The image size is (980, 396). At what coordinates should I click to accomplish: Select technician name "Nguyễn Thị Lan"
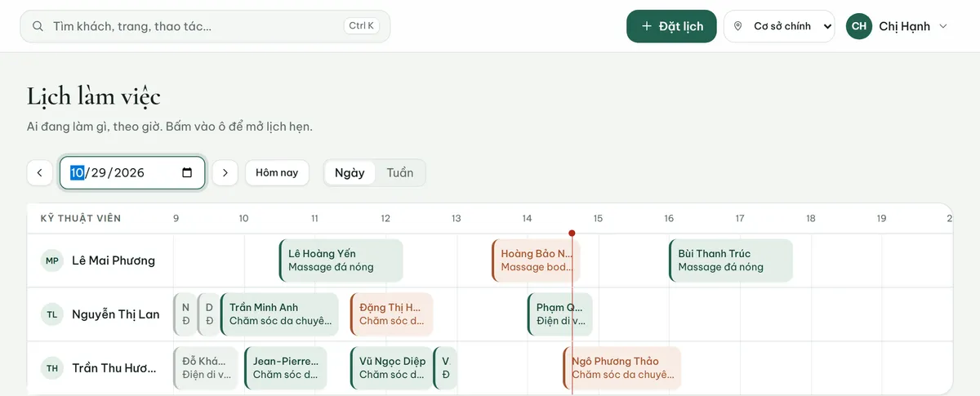(x=116, y=314)
